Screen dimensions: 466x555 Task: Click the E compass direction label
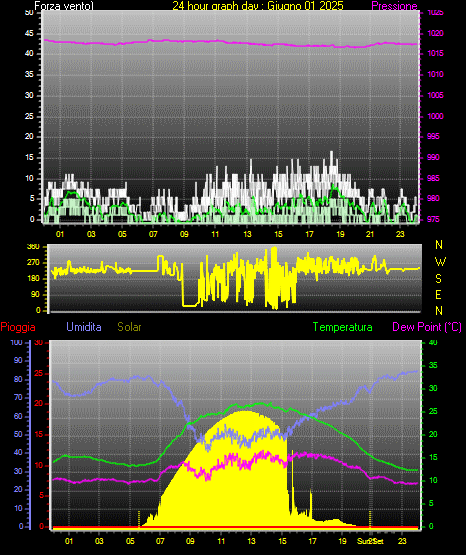tap(438, 295)
